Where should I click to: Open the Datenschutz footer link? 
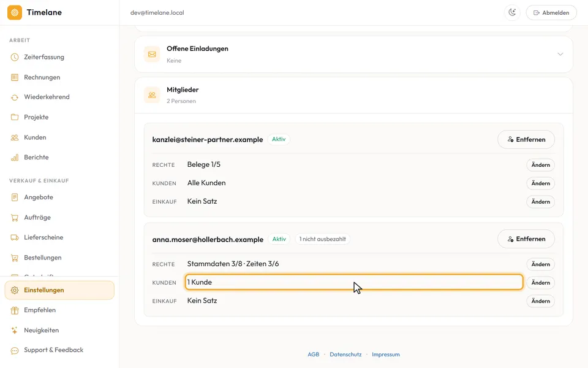(345, 355)
